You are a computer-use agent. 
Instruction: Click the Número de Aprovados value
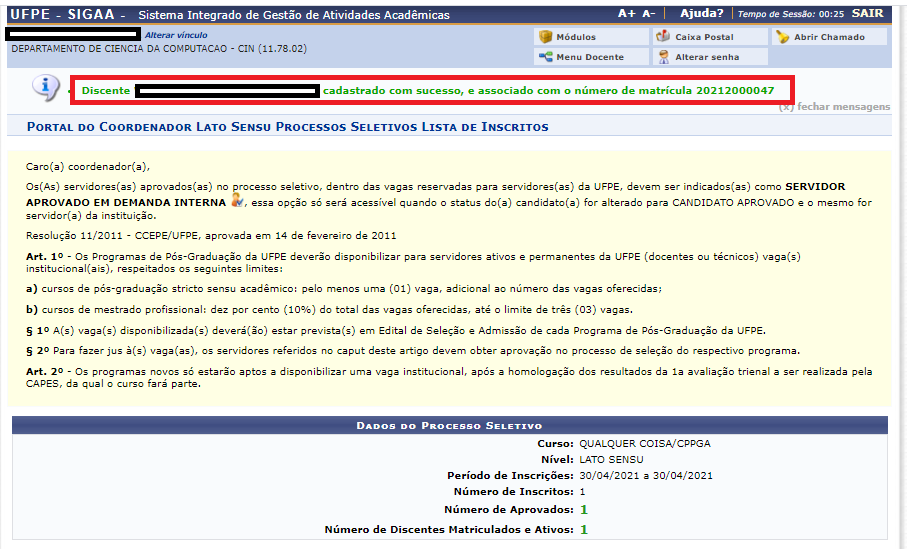[584, 510]
